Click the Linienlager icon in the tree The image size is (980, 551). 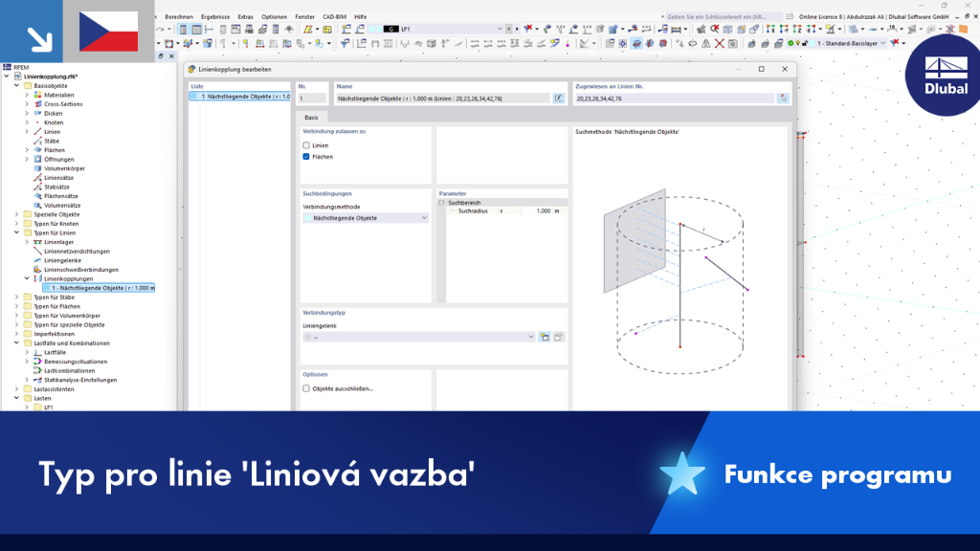click(x=37, y=242)
